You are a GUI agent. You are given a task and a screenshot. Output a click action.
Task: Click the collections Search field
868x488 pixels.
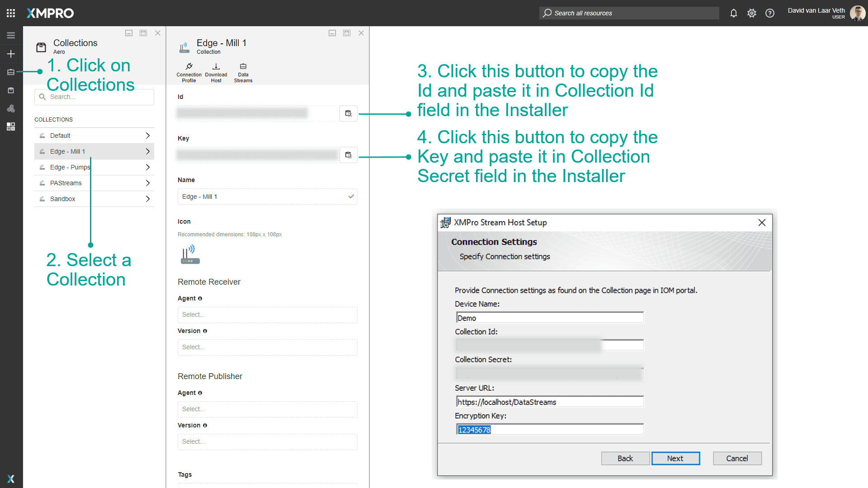(94, 97)
